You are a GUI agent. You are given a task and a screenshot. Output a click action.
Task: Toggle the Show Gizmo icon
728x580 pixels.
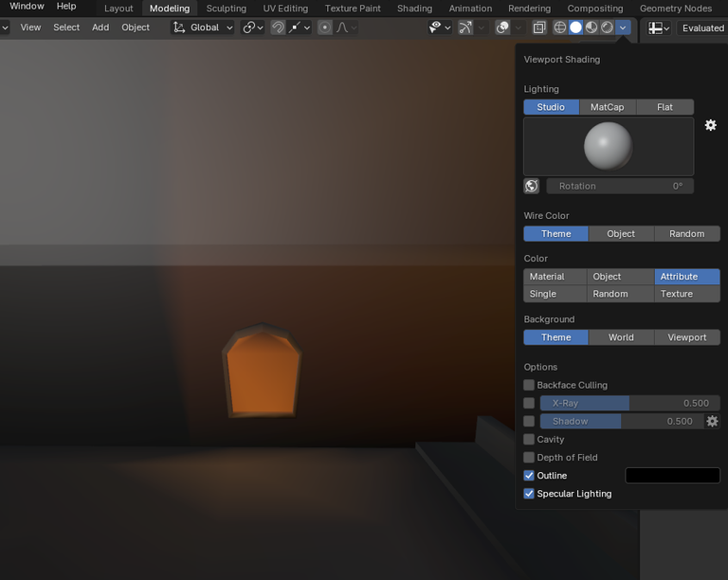coord(465,27)
